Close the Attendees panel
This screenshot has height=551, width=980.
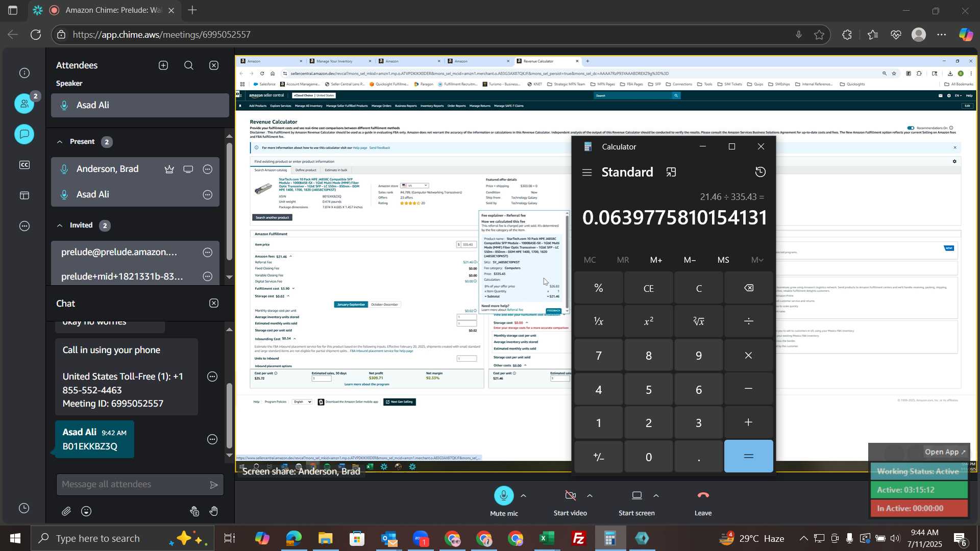coord(214,65)
